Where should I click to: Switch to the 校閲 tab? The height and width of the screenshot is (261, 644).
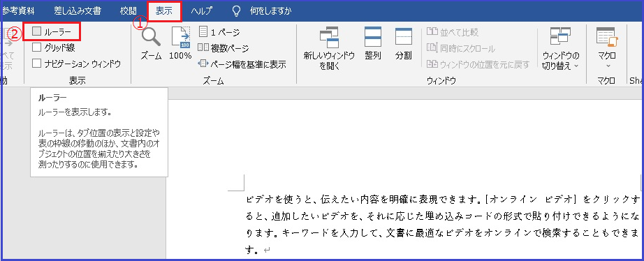click(128, 11)
